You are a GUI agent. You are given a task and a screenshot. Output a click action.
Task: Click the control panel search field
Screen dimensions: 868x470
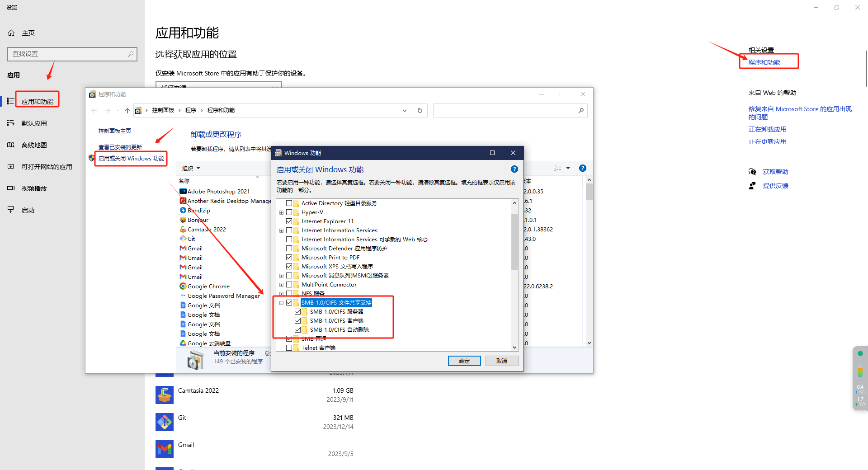click(x=505, y=110)
